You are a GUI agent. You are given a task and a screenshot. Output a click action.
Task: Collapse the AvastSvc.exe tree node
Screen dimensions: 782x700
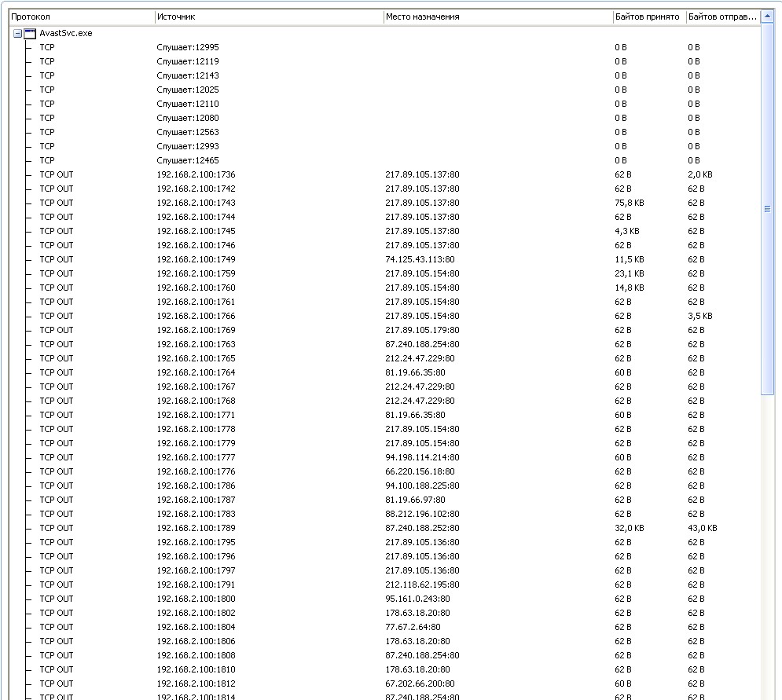click(17, 34)
